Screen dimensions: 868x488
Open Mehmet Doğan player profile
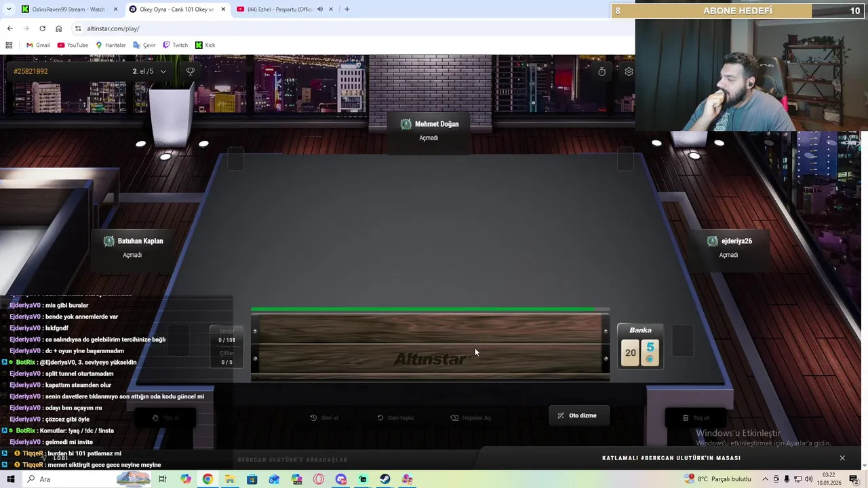tap(429, 130)
